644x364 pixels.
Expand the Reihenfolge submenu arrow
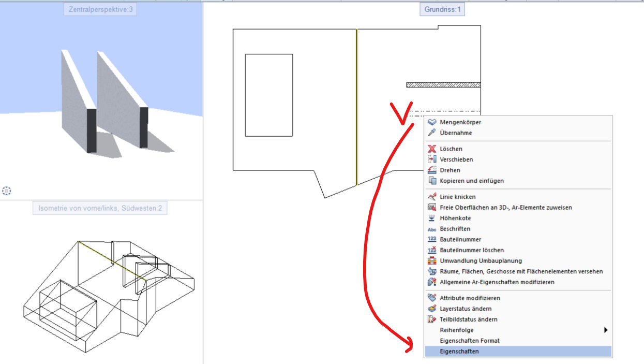[x=605, y=330]
